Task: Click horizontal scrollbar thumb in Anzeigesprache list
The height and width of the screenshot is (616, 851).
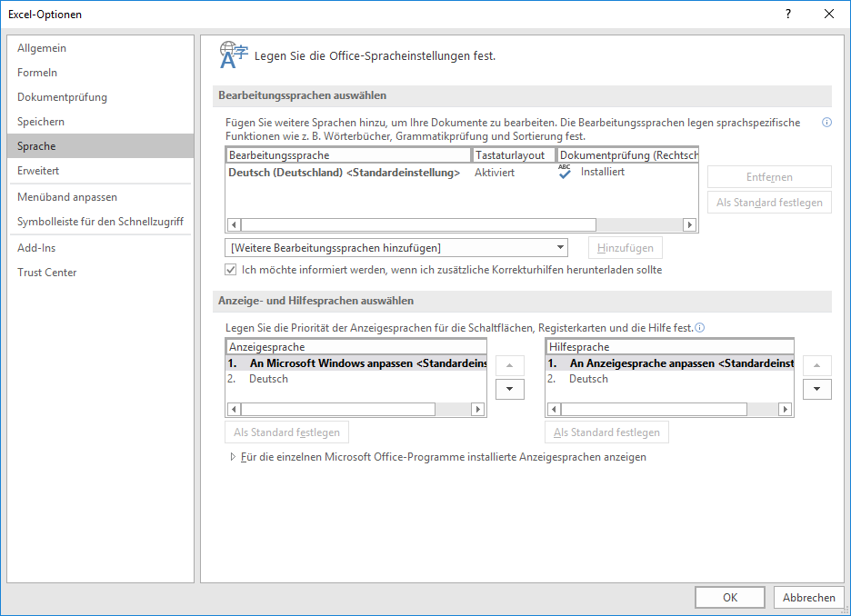Action: pos(338,409)
